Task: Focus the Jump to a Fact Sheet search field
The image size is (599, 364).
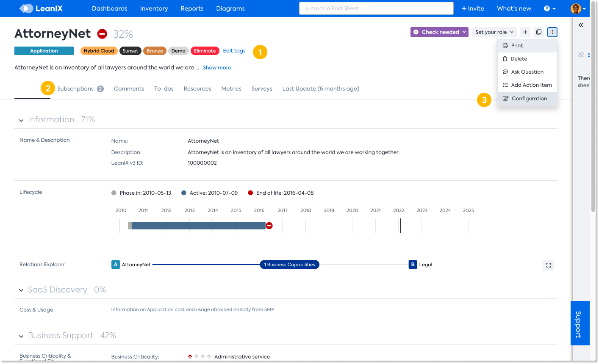Action: point(376,8)
